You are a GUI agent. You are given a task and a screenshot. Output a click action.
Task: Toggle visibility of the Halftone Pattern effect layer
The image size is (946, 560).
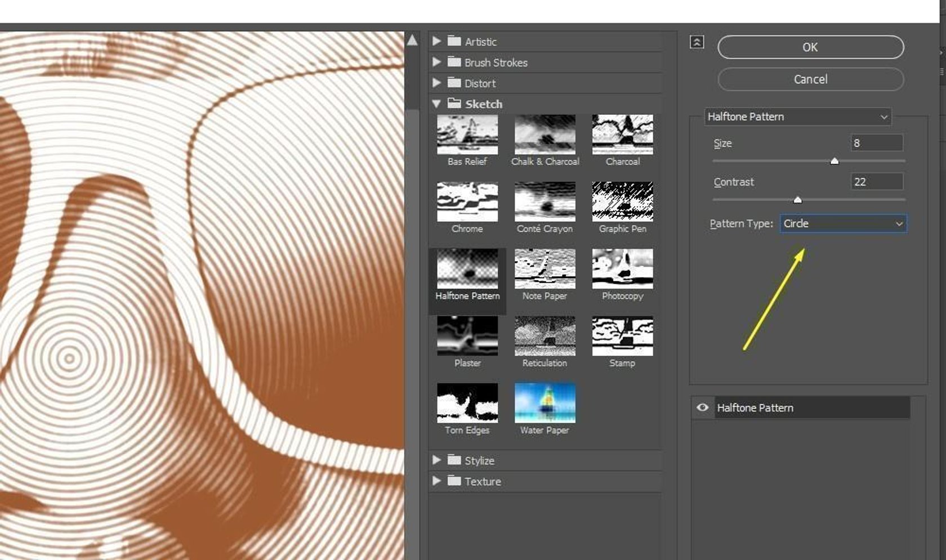coord(702,407)
